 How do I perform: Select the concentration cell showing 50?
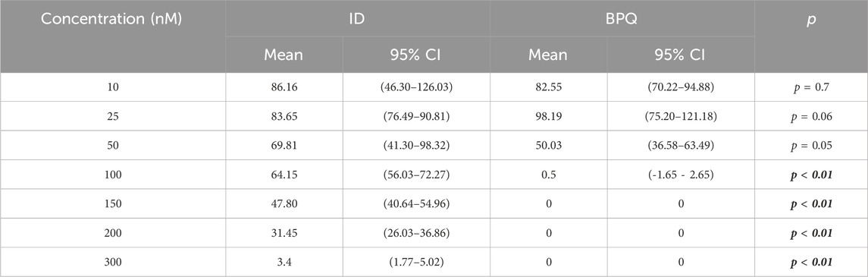(x=113, y=146)
